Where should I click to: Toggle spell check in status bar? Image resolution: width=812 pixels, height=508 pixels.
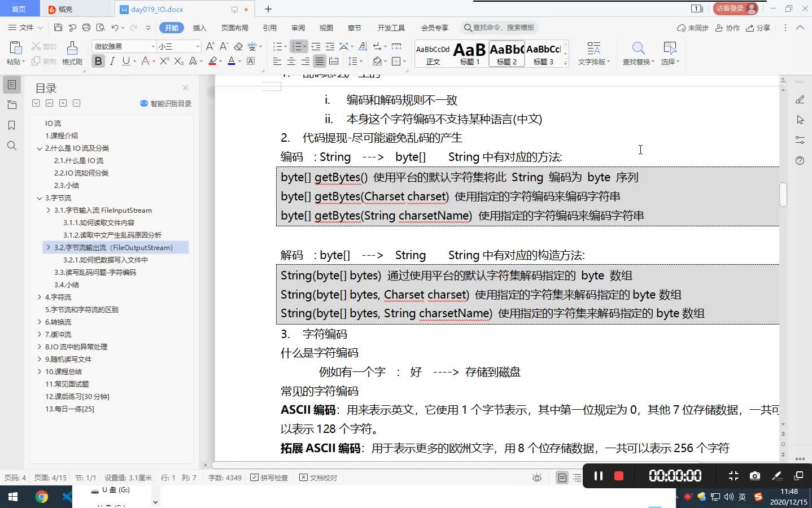click(x=269, y=478)
